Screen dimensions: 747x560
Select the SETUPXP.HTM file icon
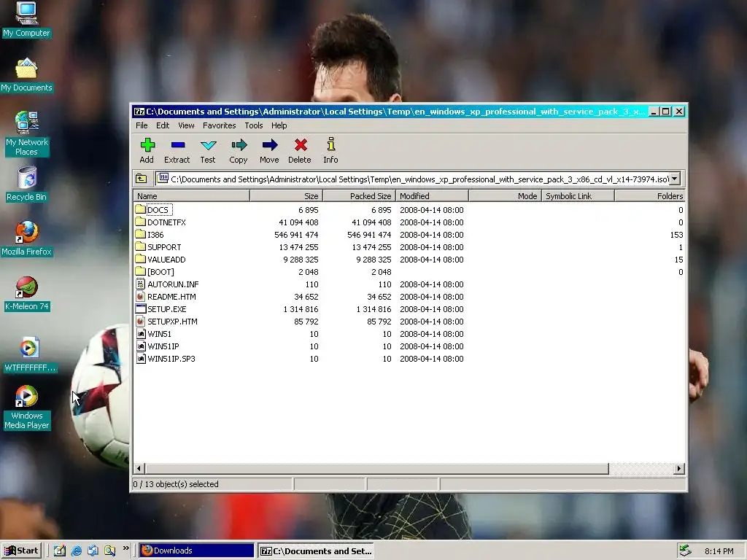140,321
